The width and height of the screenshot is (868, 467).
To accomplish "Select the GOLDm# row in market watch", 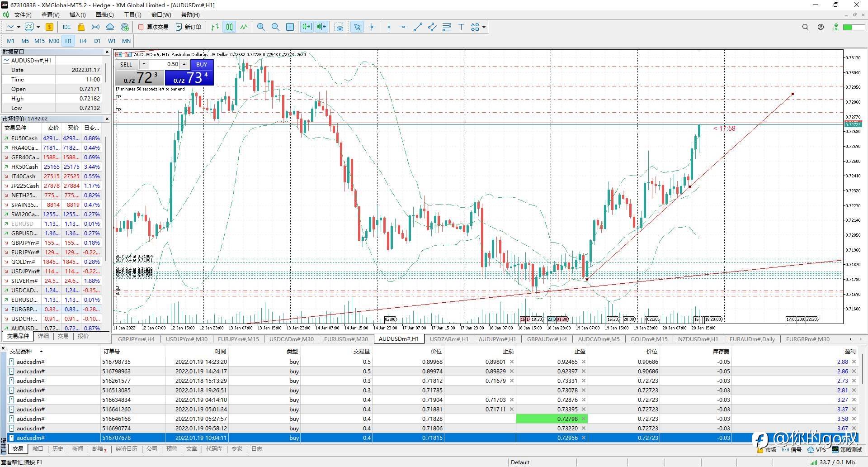I will click(x=52, y=262).
